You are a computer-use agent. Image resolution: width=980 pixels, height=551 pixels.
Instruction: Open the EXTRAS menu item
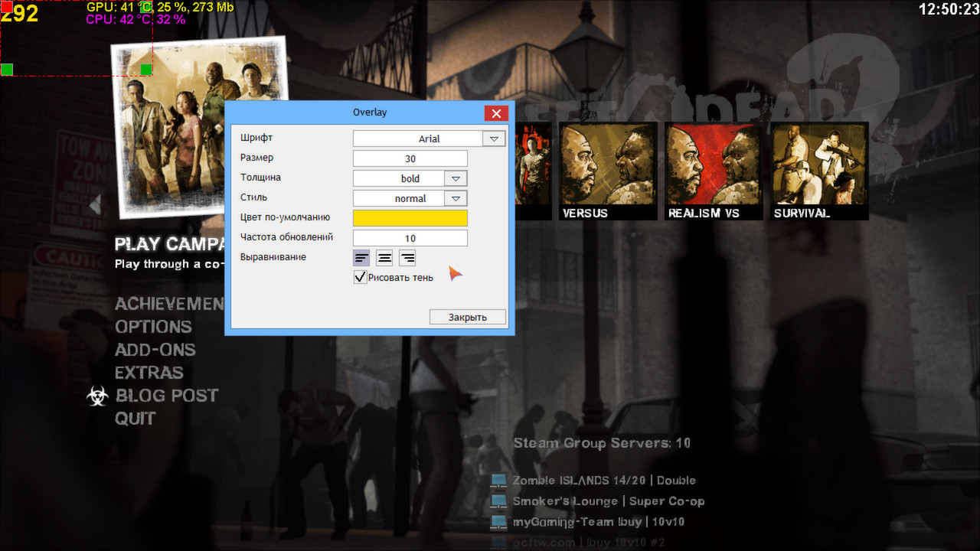[x=149, y=373]
